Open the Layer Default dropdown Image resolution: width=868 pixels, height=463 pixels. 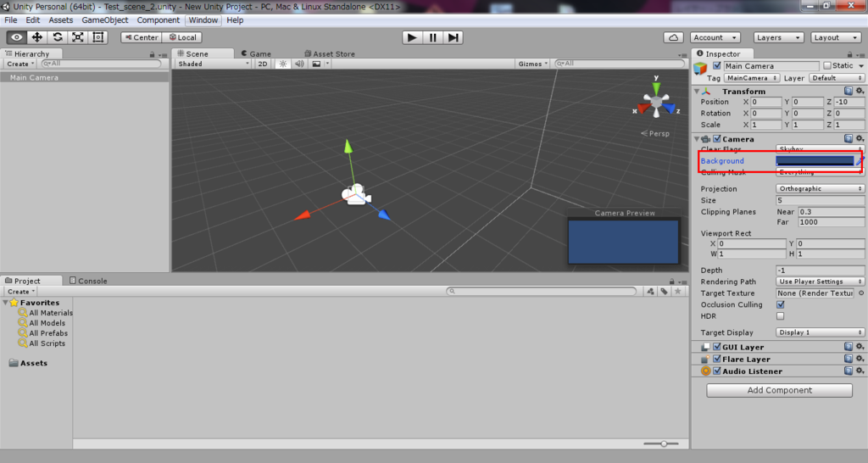[x=837, y=78]
